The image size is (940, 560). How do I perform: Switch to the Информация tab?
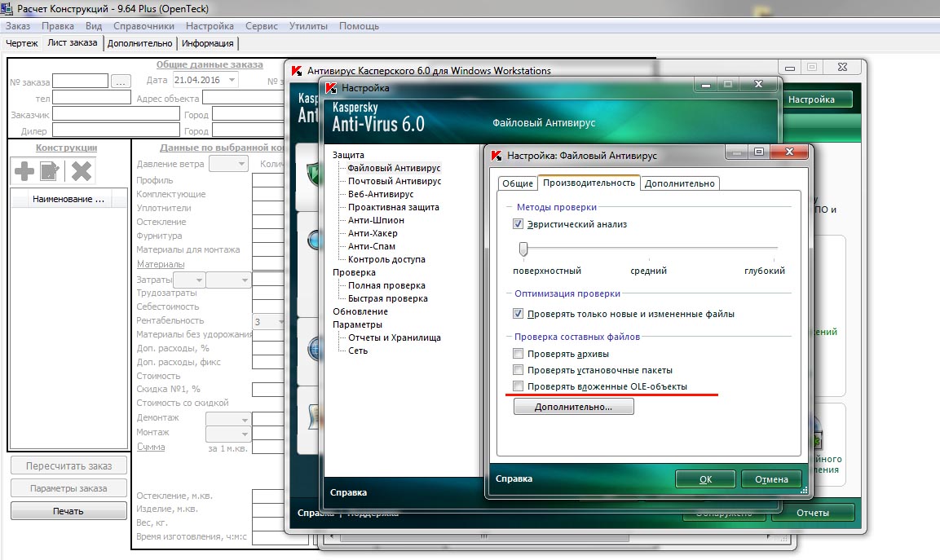click(x=207, y=43)
